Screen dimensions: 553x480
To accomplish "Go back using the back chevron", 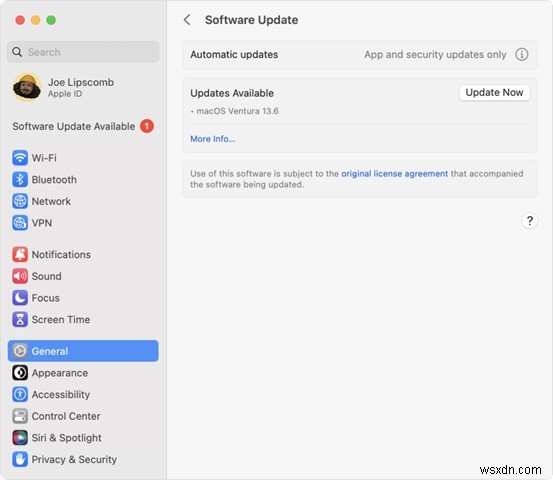I will coord(187,20).
